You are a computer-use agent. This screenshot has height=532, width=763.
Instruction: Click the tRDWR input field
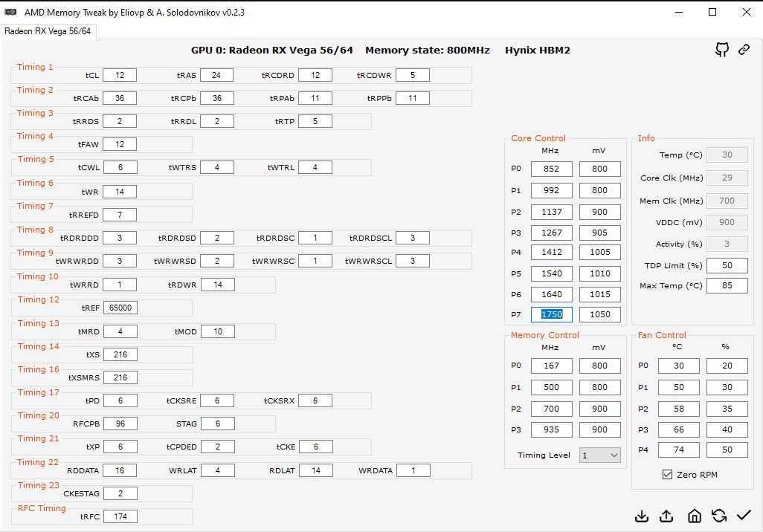pos(217,285)
